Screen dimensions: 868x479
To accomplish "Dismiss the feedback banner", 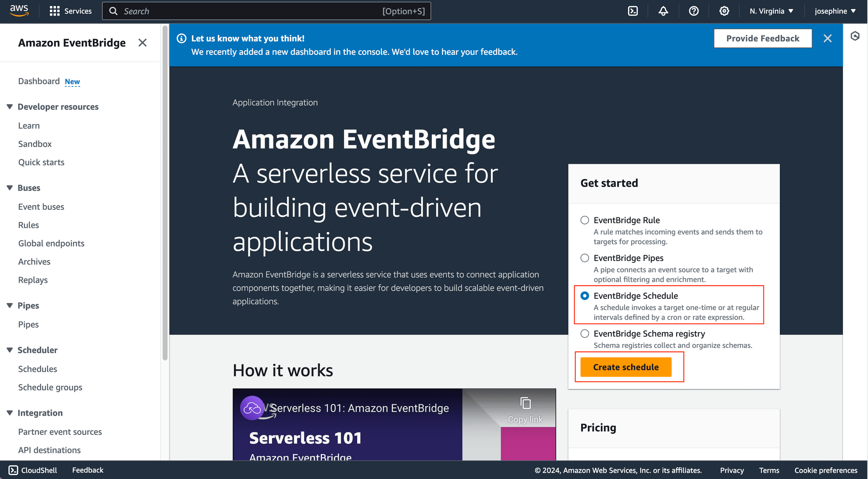I will 828,38.
